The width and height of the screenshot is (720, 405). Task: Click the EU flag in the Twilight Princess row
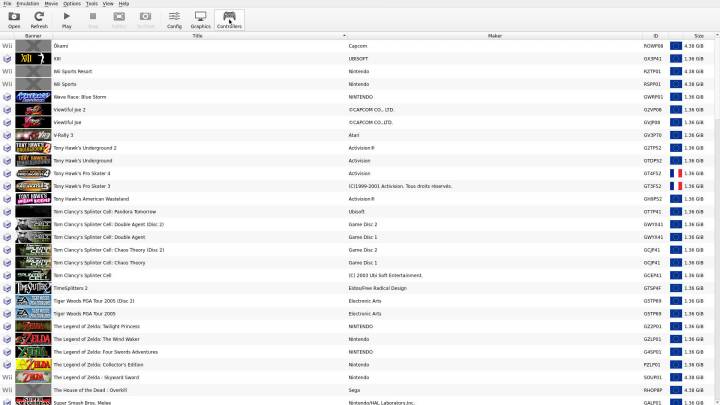coord(675,326)
